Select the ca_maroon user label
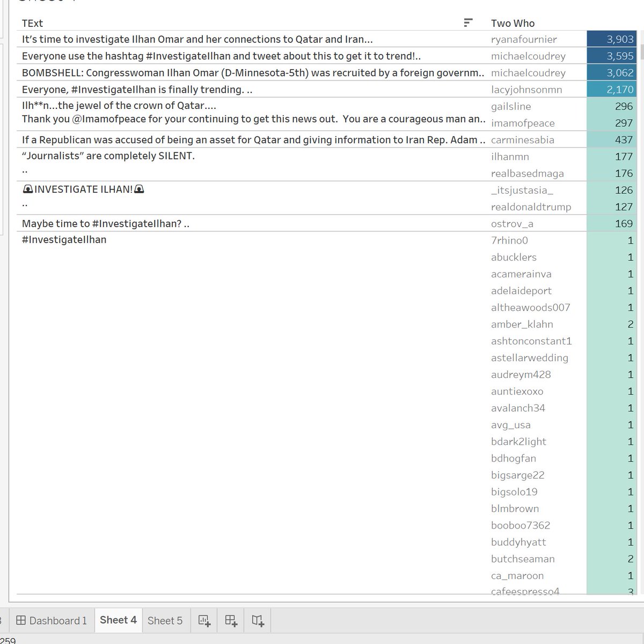This screenshot has width=644, height=644. click(517, 575)
